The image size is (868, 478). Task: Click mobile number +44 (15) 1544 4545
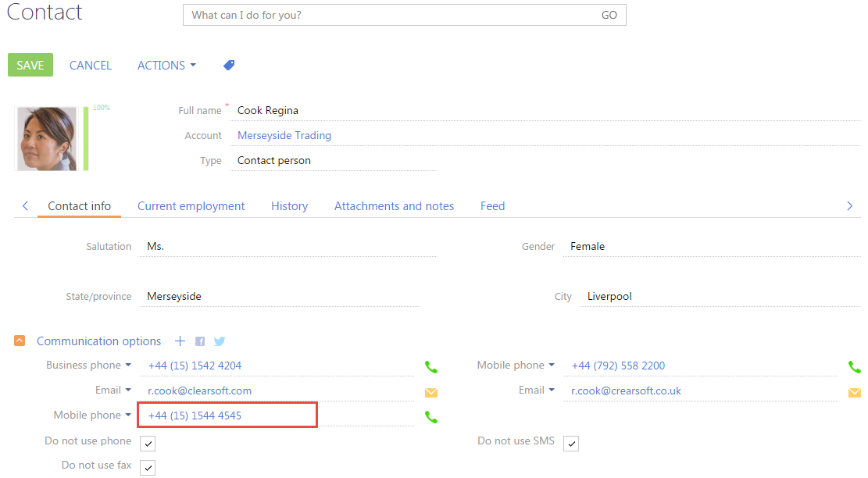(195, 416)
